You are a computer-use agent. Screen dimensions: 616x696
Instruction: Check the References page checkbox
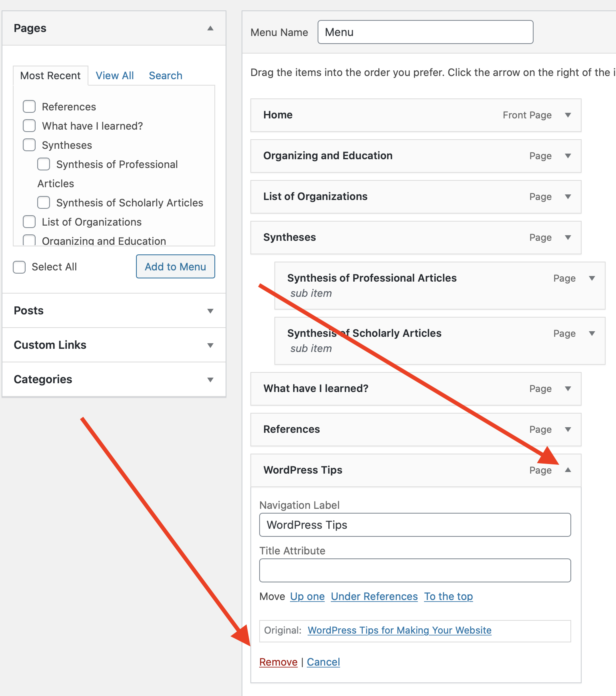click(29, 107)
